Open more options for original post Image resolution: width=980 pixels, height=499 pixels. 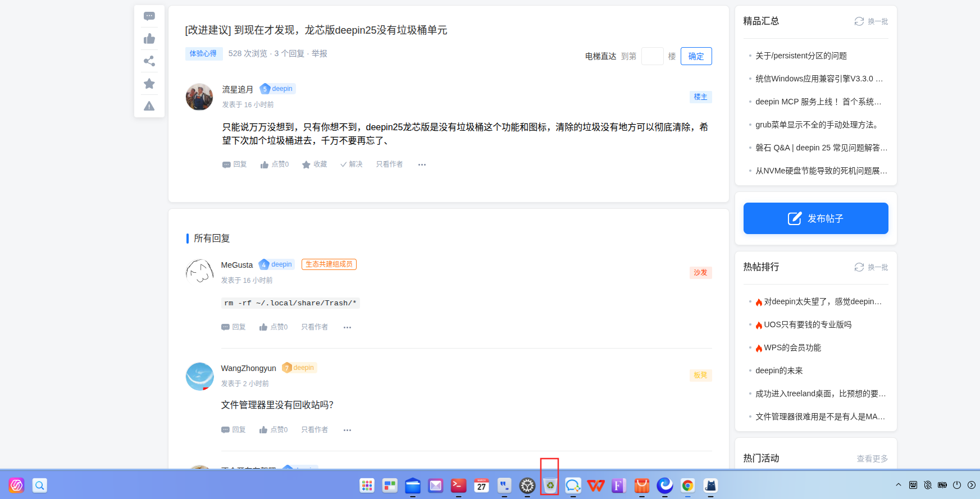[422, 164]
